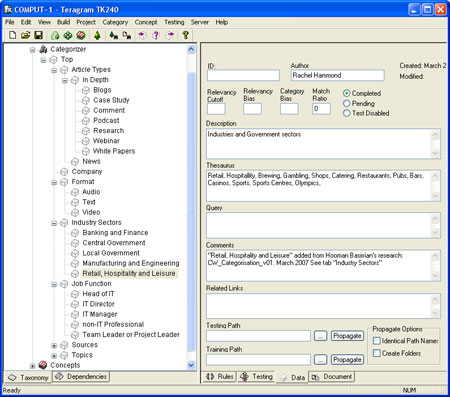Click the Rules tab icon

pyautogui.click(x=210, y=377)
